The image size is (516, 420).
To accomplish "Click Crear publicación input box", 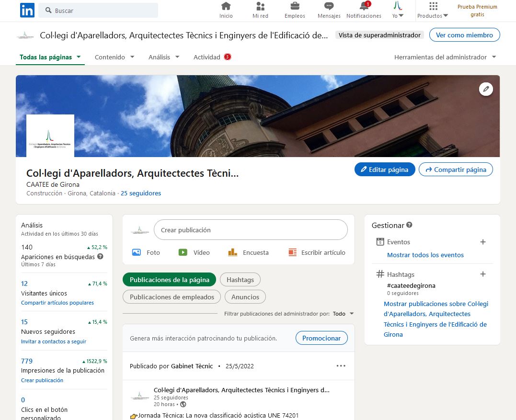I will click(x=251, y=229).
